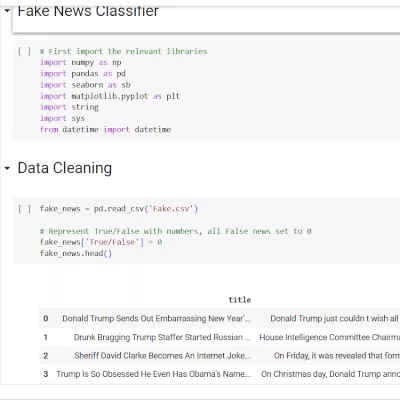Click title 'Drunk Bragging Trump Staffer Started Russian'
Image resolution: width=400 pixels, height=400 pixels.
pos(162,337)
